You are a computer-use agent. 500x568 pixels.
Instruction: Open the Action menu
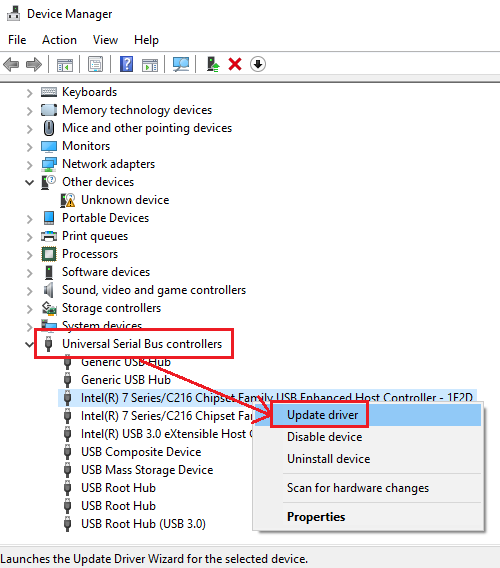[59, 40]
